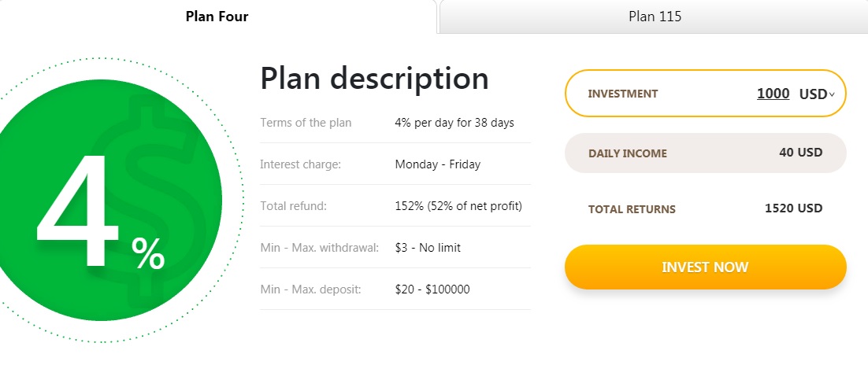The image size is (868, 365).
Task: Click the Plan description heading
Action: [x=375, y=79]
